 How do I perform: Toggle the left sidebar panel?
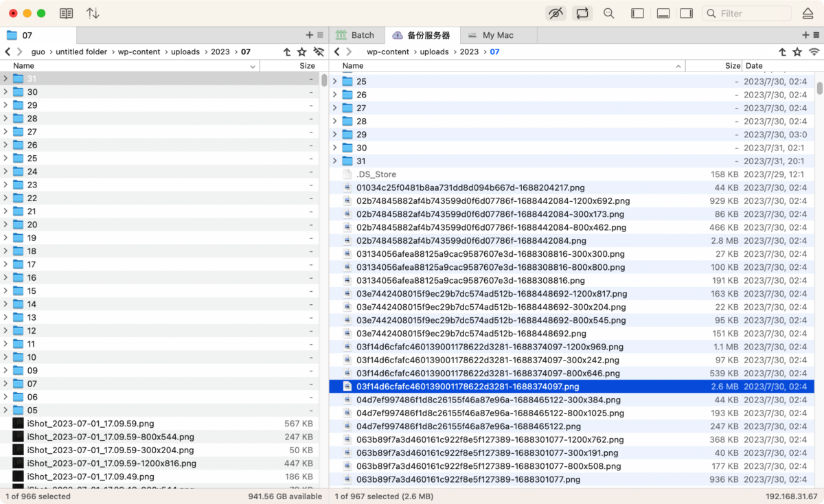pos(638,13)
